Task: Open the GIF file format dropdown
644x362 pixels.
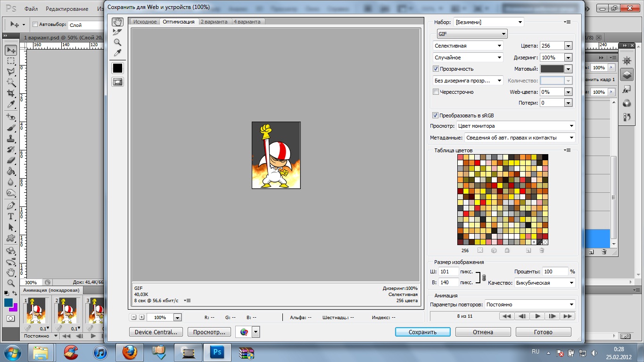Action: [x=472, y=34]
